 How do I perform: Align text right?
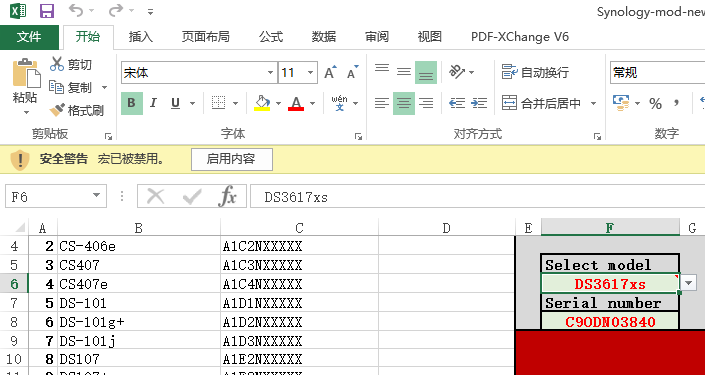tap(426, 103)
